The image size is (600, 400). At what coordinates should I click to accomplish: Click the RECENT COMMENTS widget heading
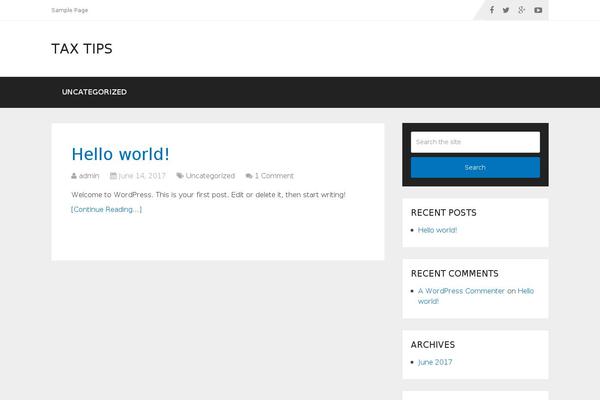point(455,273)
